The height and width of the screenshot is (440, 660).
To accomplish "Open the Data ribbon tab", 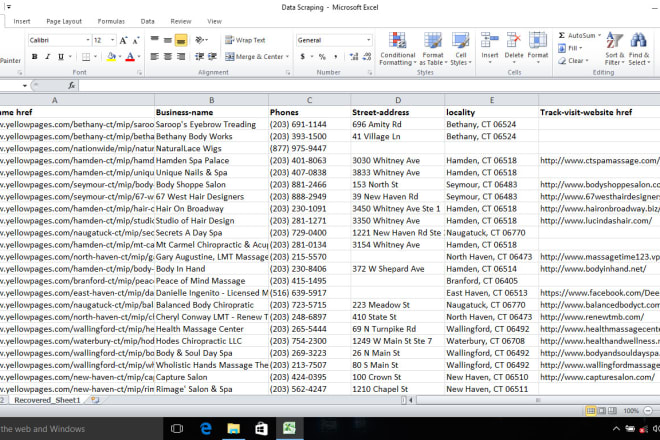I will [x=147, y=21].
